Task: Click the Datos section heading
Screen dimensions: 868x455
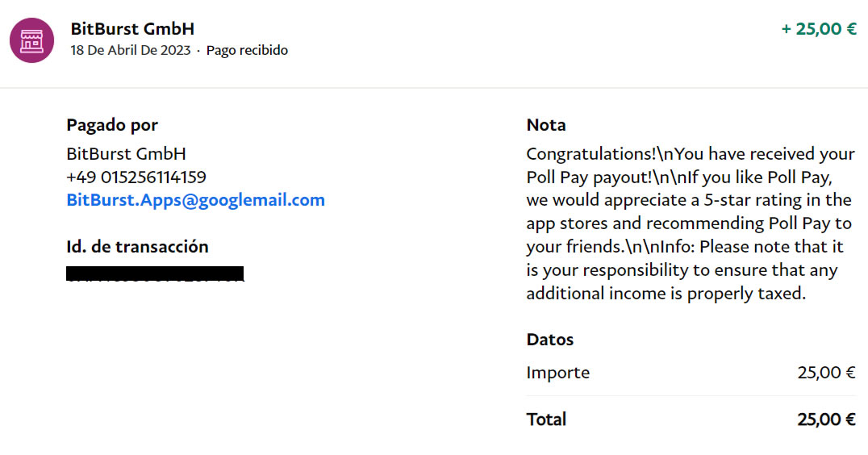Action: point(549,340)
